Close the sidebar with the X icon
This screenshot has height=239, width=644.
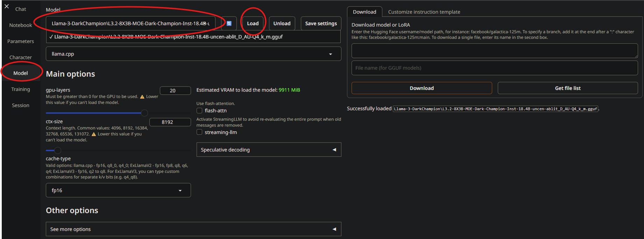7,6
